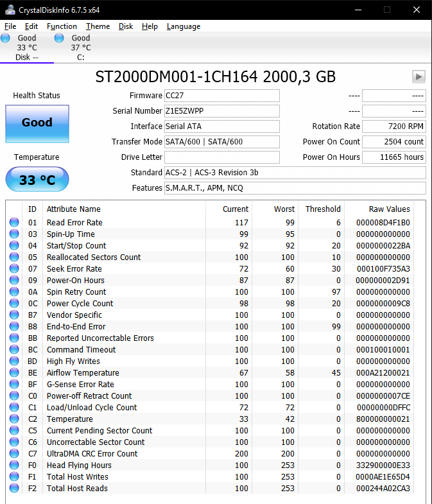Select the Read Error Rate attribute name
Viewport: 432px width, 504px height.
tap(74, 222)
